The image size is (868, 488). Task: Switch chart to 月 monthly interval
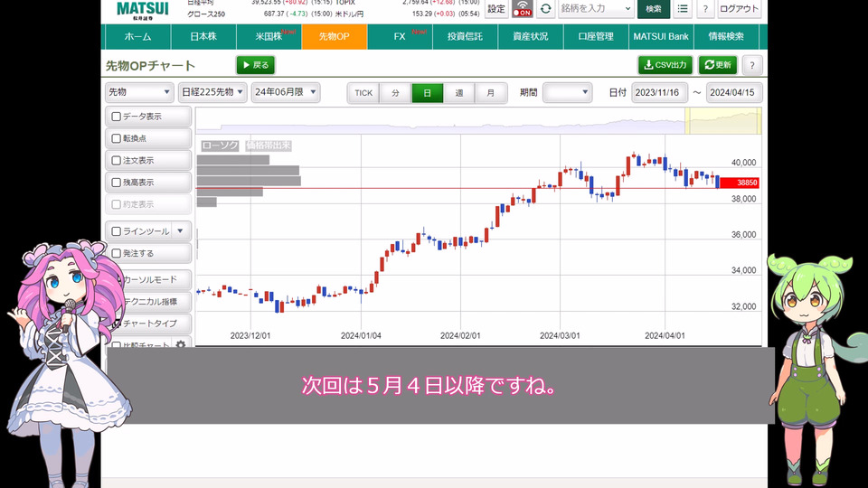pos(490,93)
